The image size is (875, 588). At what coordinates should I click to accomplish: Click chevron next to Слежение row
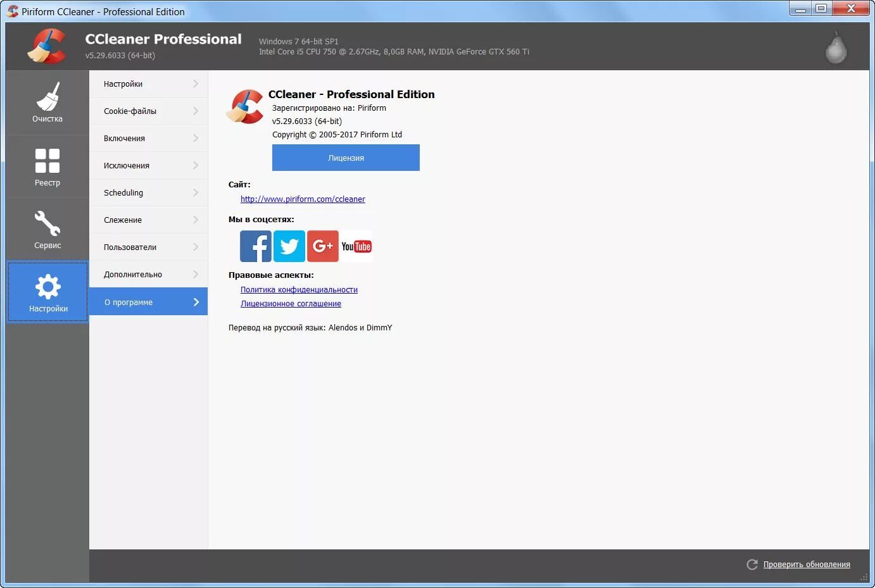pos(196,220)
